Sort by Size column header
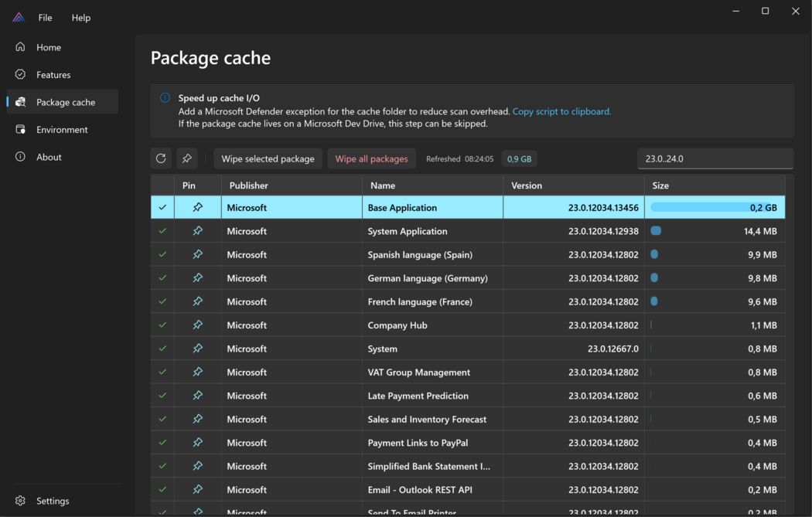The image size is (812, 517). 715,185
